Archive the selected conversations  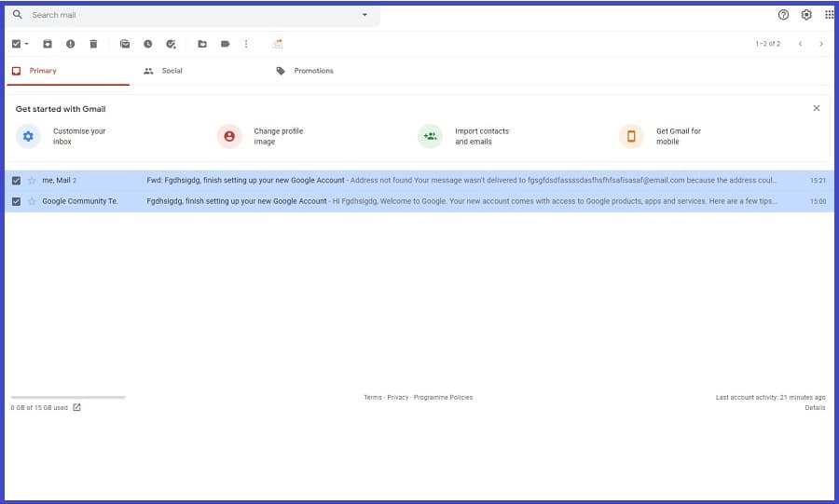click(48, 44)
